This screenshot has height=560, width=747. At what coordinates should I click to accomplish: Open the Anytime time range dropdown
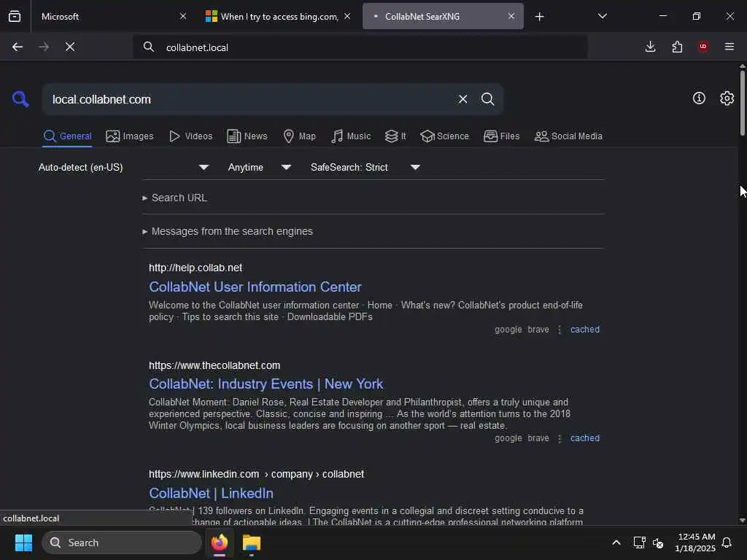pos(259,167)
